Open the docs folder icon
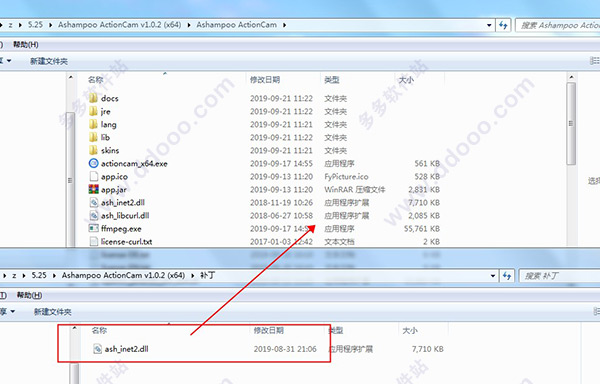 (93, 98)
